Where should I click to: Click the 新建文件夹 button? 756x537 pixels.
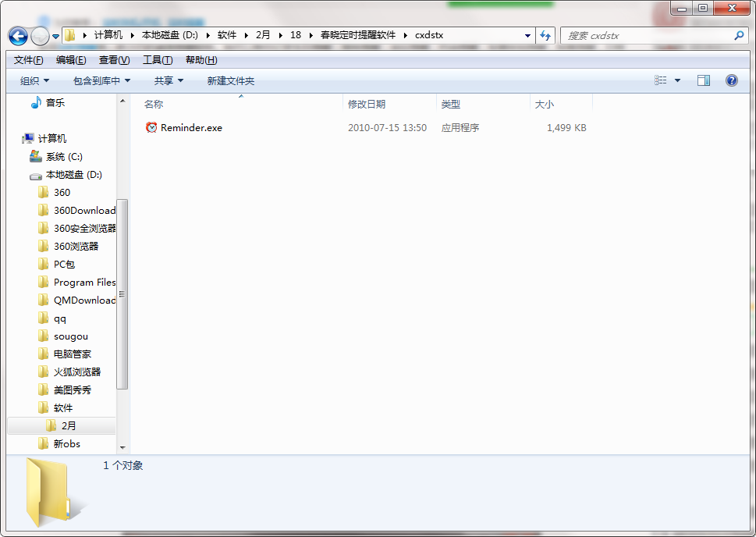coord(231,80)
